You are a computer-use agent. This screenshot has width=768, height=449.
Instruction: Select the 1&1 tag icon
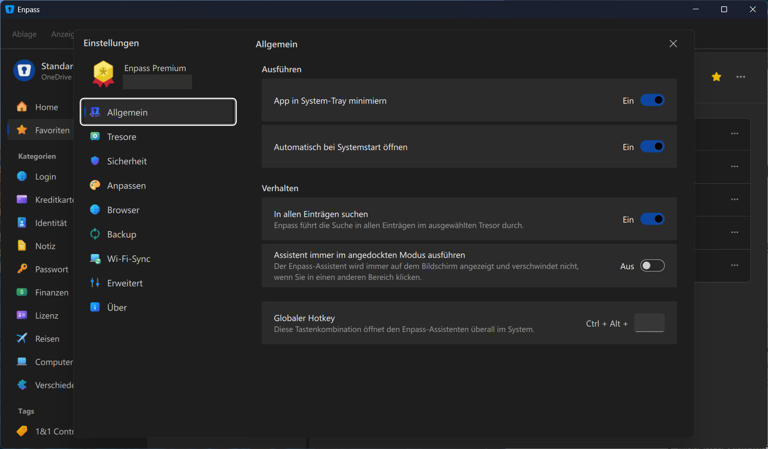click(x=22, y=431)
